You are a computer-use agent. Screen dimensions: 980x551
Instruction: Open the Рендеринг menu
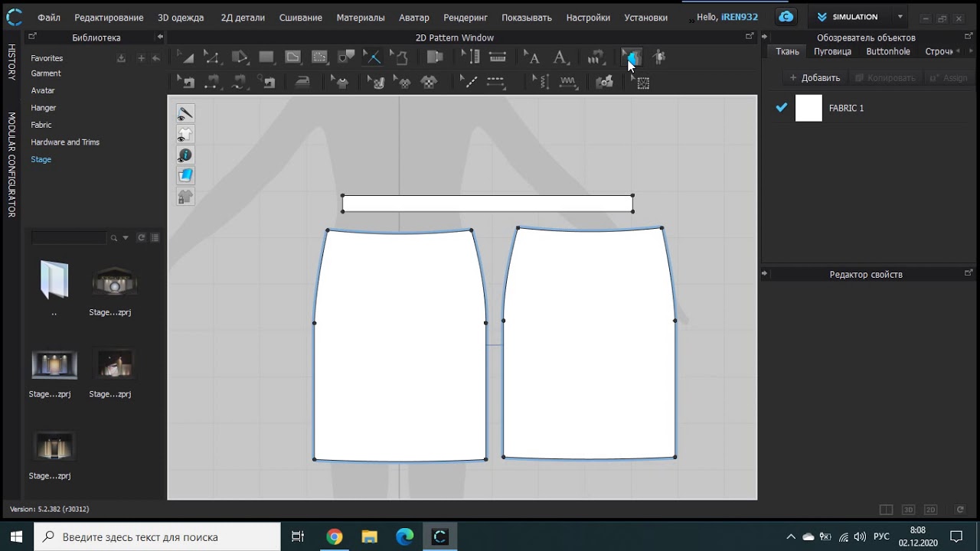pyautogui.click(x=465, y=17)
